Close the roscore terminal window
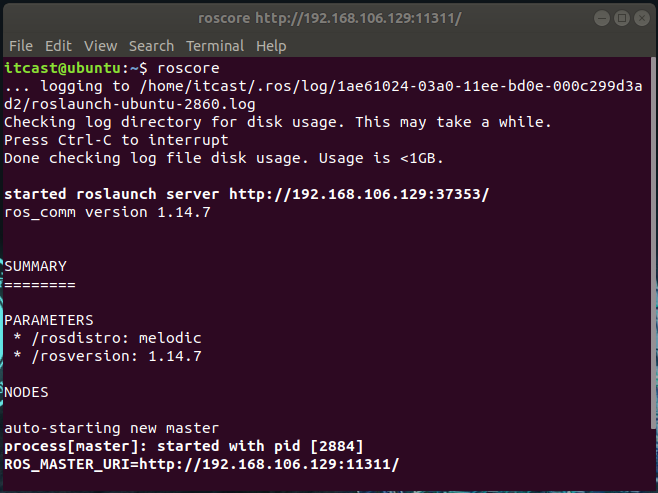658x493 pixels. [x=642, y=18]
